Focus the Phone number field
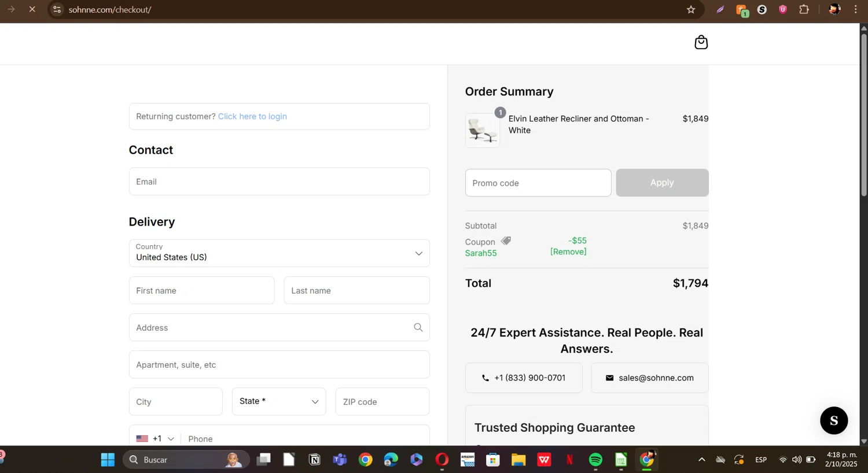 [x=305, y=439]
